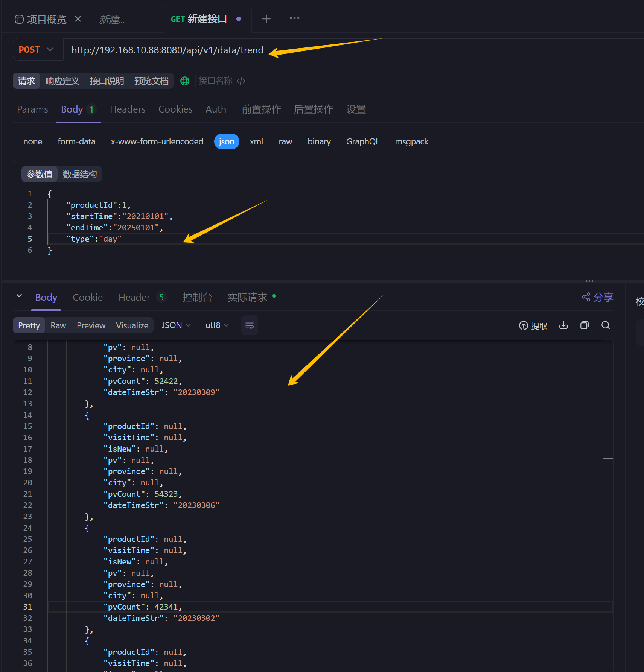The width and height of the screenshot is (644, 672).
Task: Open the 前置操作 tab
Action: tap(261, 109)
